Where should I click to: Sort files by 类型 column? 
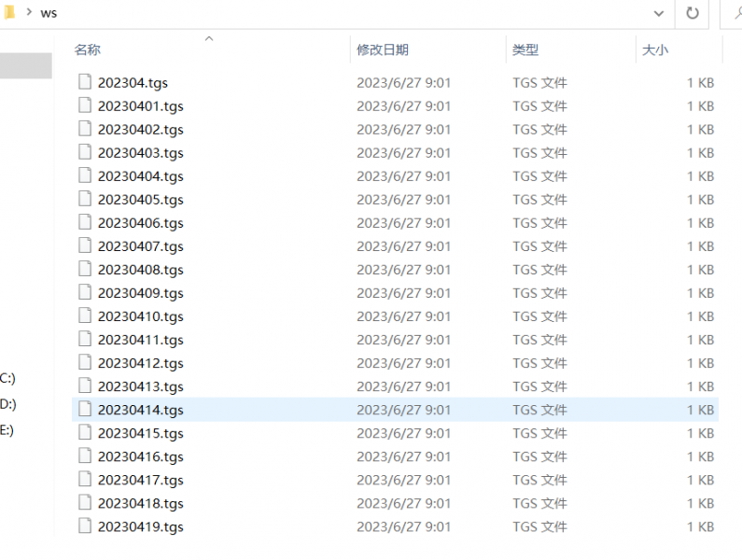tap(525, 49)
